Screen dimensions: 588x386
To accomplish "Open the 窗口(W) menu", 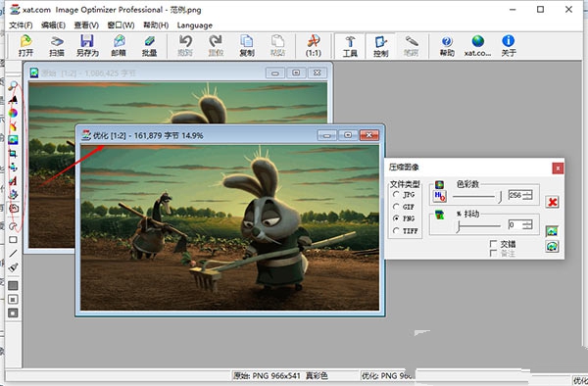I will [x=121, y=25].
